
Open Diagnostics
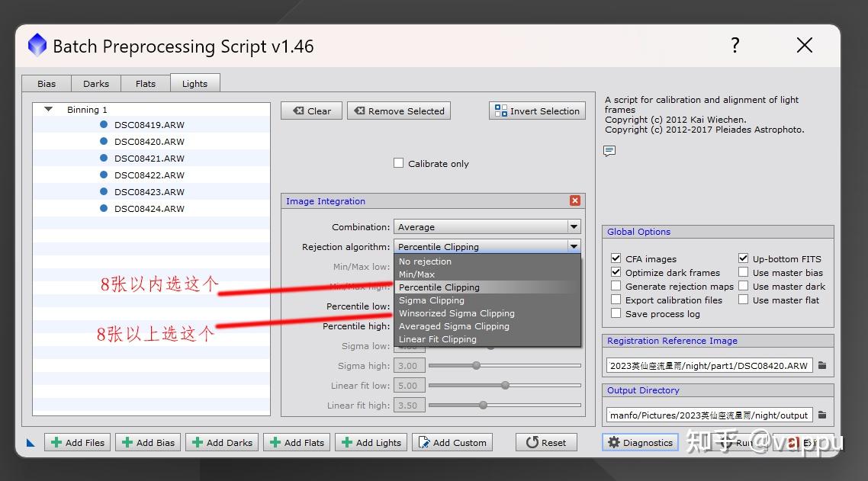640,442
